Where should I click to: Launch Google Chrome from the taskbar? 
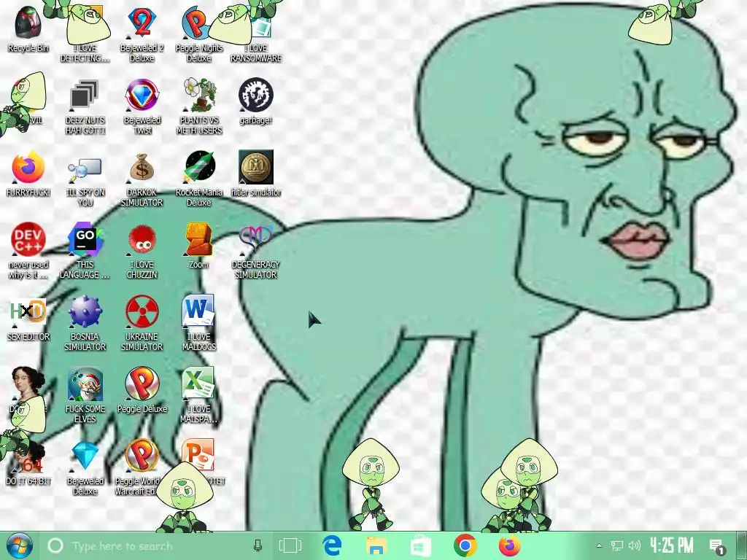tap(465, 545)
